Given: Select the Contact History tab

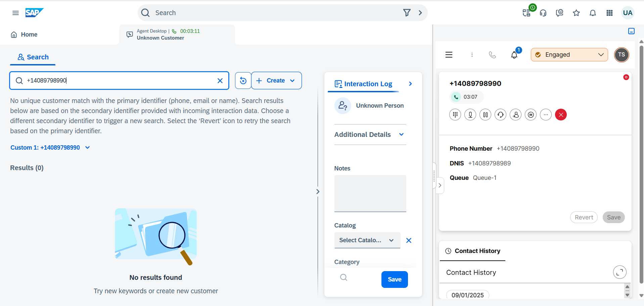Looking at the screenshot, I should click(x=472, y=251).
